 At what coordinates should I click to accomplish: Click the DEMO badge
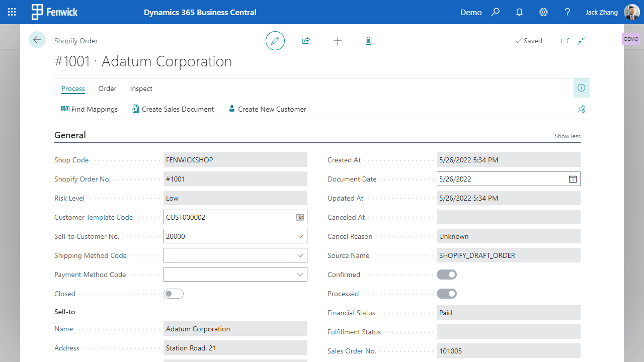pos(631,39)
